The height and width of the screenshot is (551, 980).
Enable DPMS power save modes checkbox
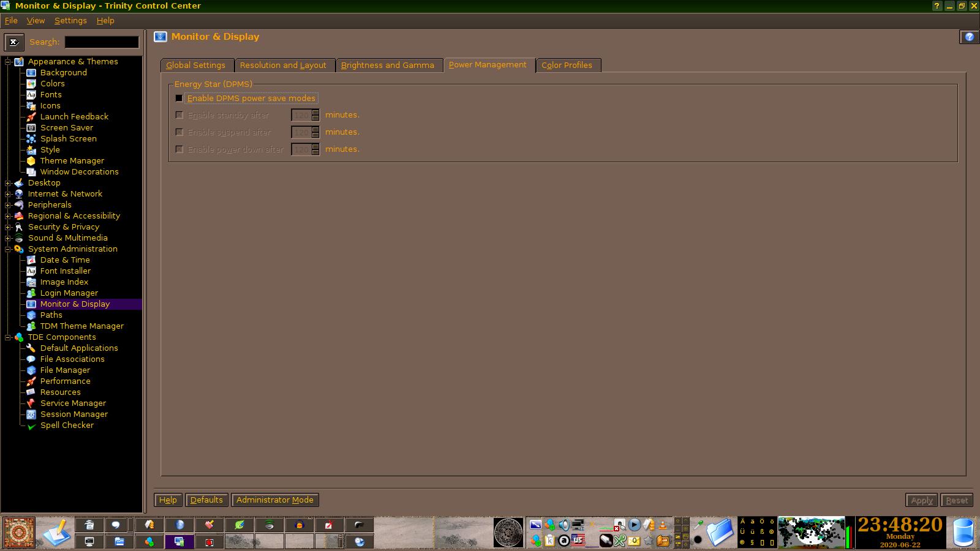point(179,98)
